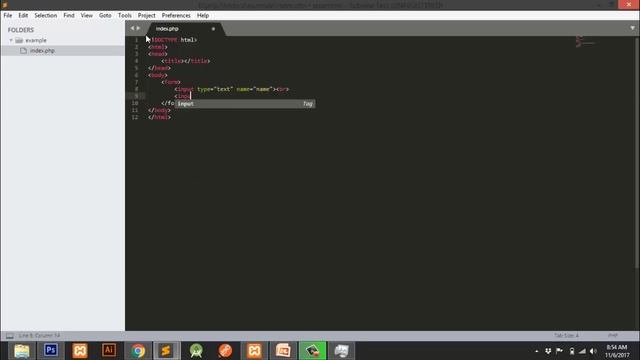Click the editor vertical scrollbar
This screenshot has width=640, height=360.
click(x=637, y=153)
